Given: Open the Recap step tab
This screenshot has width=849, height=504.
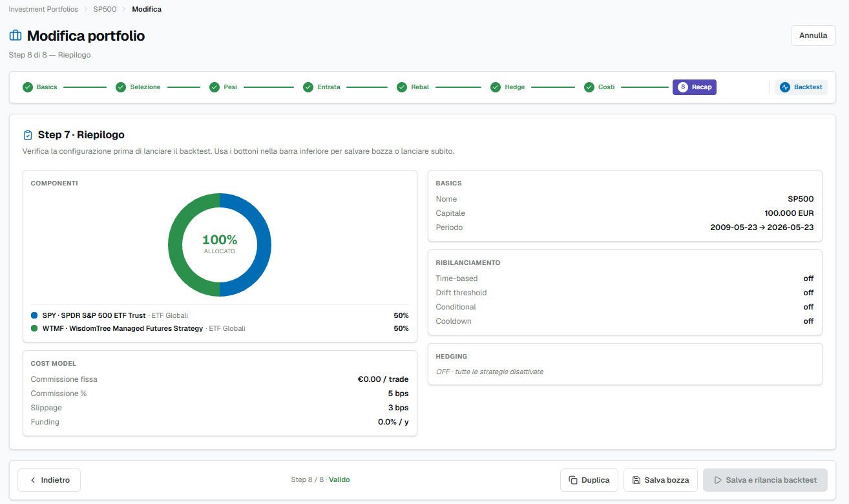Looking at the screenshot, I should [x=695, y=87].
